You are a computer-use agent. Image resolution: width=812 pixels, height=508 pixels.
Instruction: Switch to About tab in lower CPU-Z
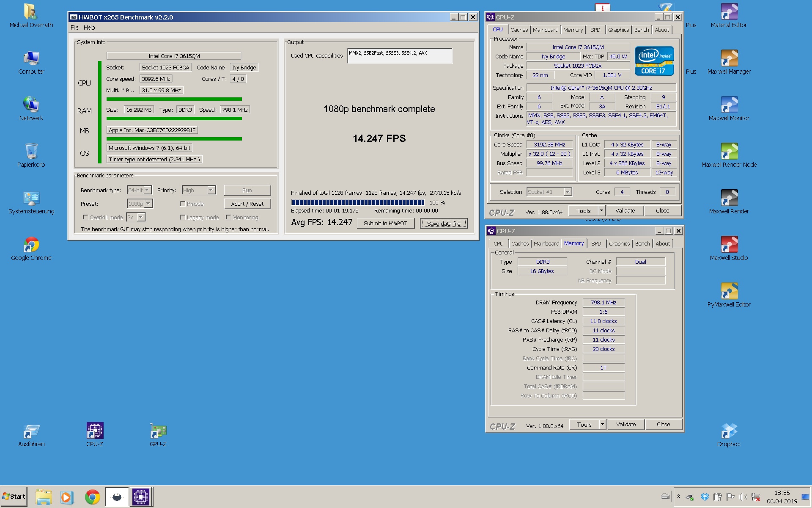point(663,243)
